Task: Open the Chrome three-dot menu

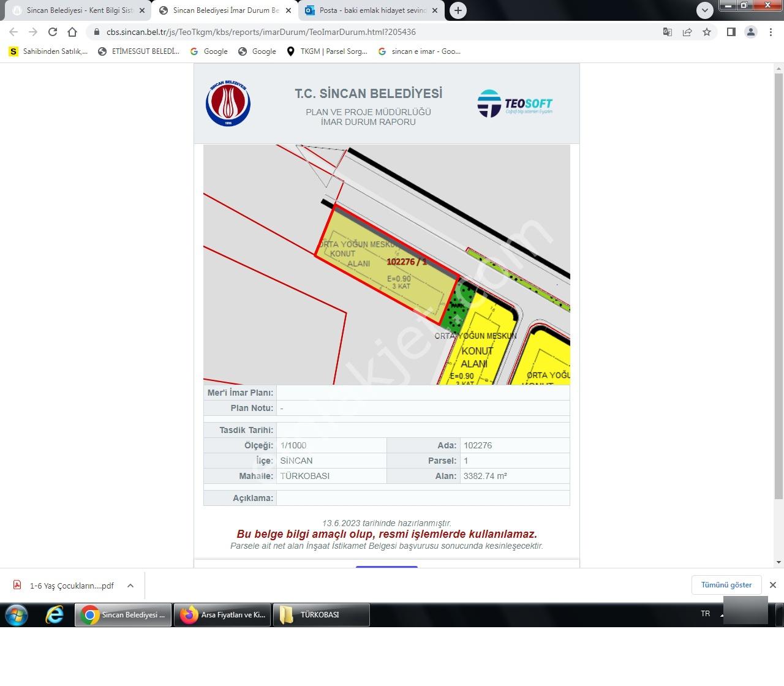Action: coord(771,32)
